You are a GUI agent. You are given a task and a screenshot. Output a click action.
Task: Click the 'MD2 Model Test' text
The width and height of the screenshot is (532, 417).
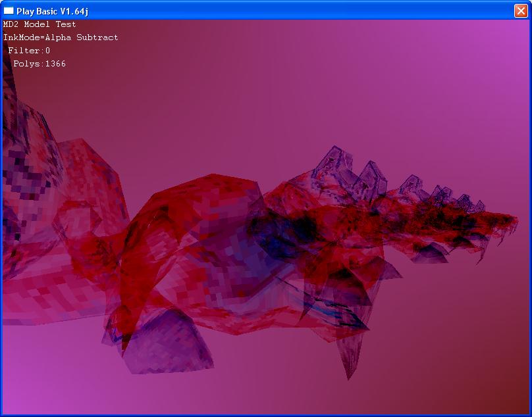[x=40, y=24]
